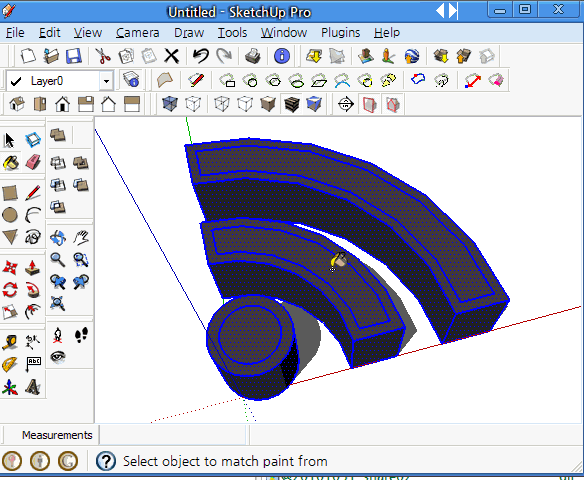Select the Push/Pull tool

[33, 268]
